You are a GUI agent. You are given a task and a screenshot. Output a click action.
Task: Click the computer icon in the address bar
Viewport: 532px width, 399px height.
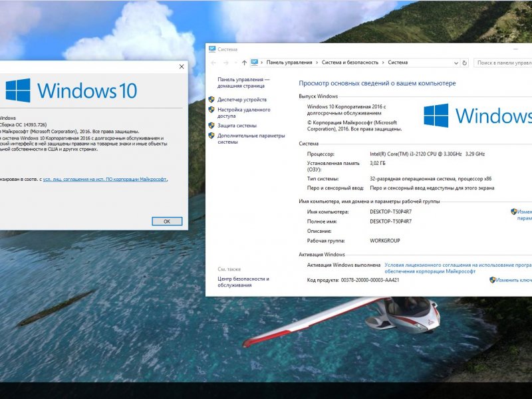(x=255, y=63)
